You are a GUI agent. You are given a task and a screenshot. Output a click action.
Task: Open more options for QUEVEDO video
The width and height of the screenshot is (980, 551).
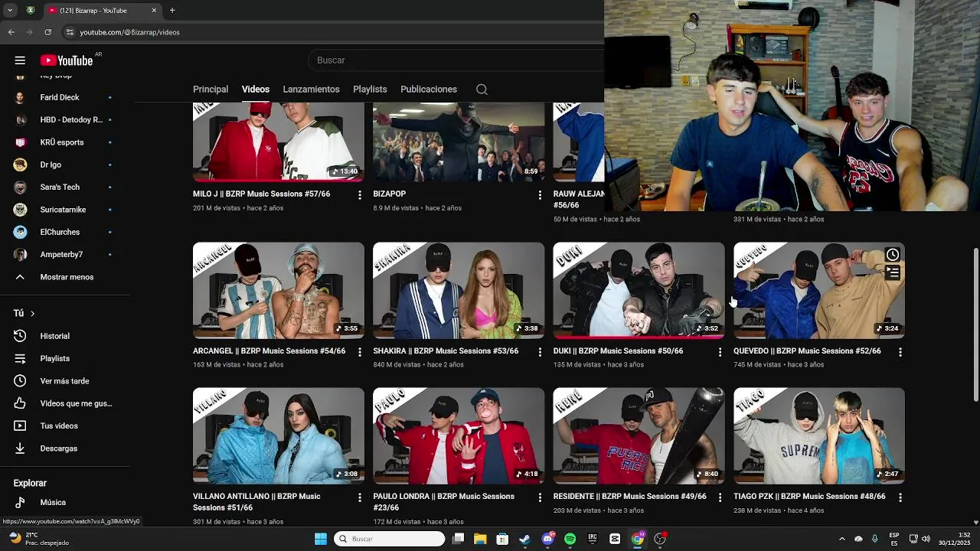coord(900,352)
